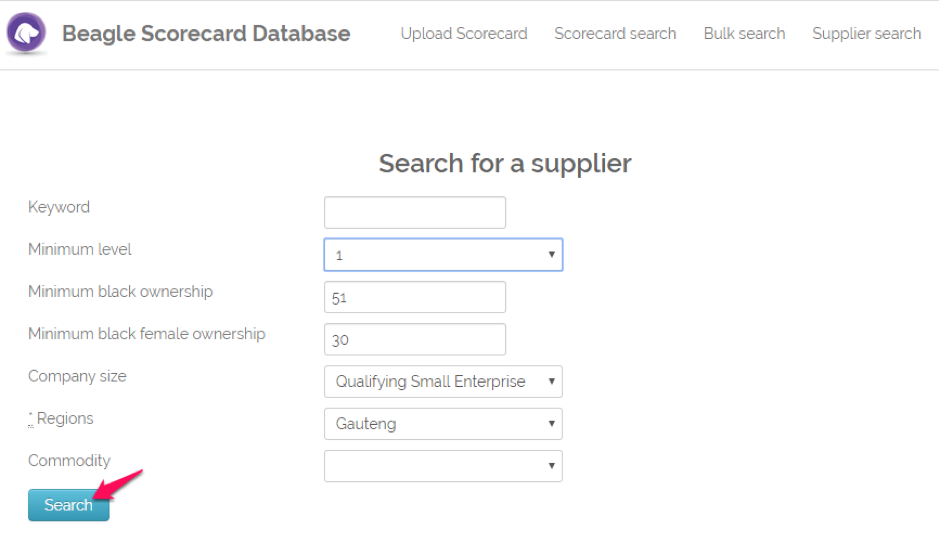Open the Regions dropdown arrow
Screen dimensions: 939x554
pyautogui.click(x=552, y=424)
